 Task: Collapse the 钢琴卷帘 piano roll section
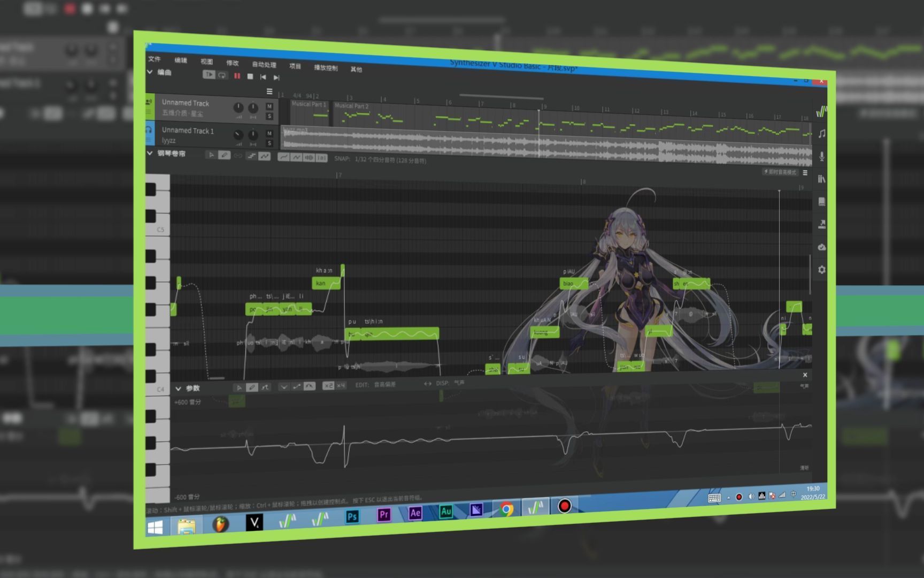point(150,153)
